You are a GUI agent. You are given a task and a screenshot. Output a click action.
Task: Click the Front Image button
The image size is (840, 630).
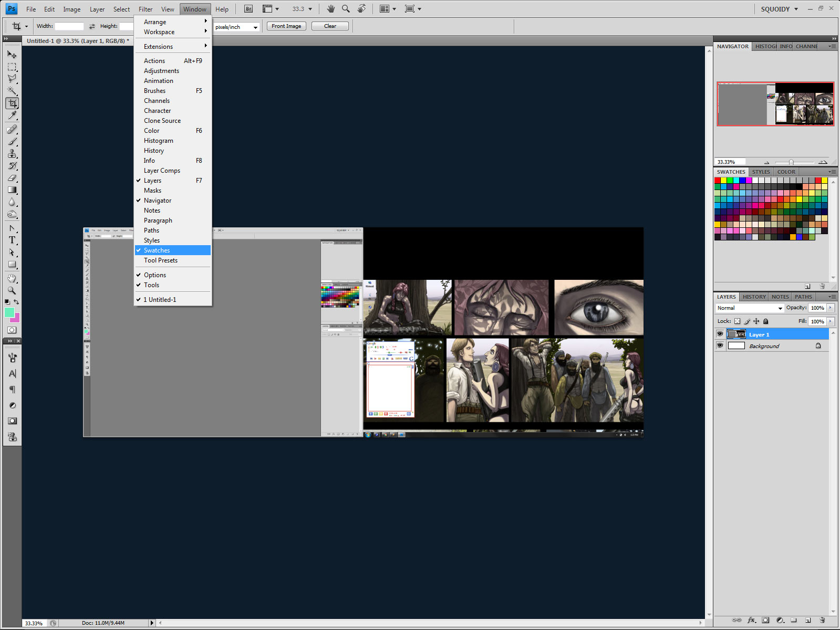286,26
